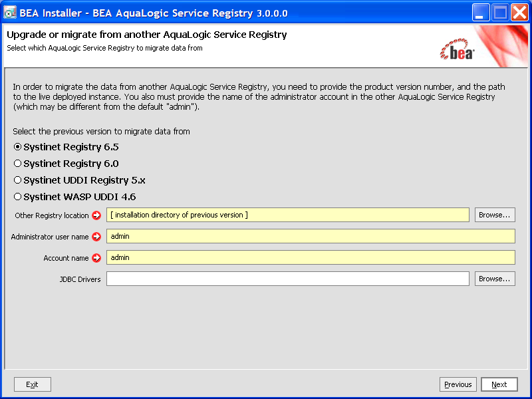Close the BEA Installer window
Image resolution: width=532 pixels, height=399 pixels.
(520, 13)
